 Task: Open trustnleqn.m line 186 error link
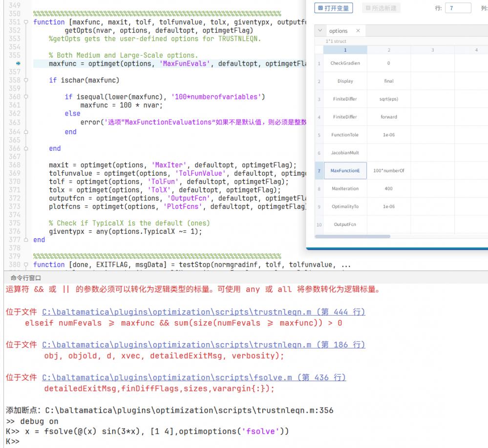coord(204,345)
